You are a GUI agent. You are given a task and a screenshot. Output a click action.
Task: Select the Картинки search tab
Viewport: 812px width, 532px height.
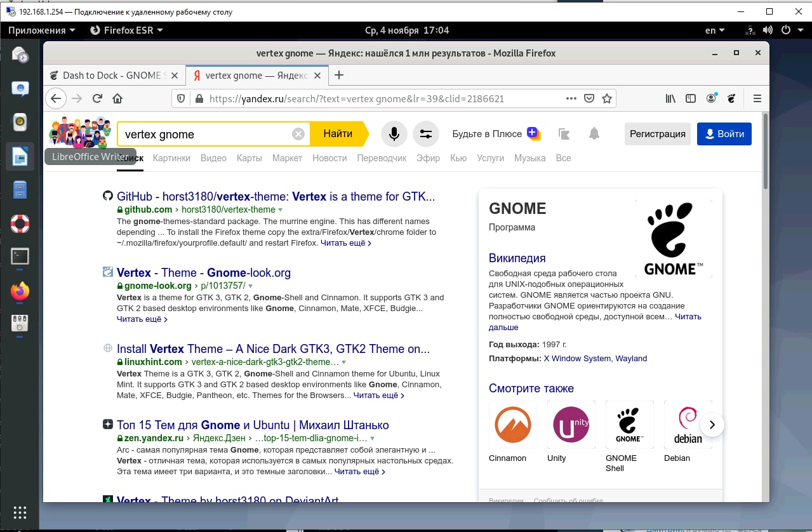coord(171,158)
